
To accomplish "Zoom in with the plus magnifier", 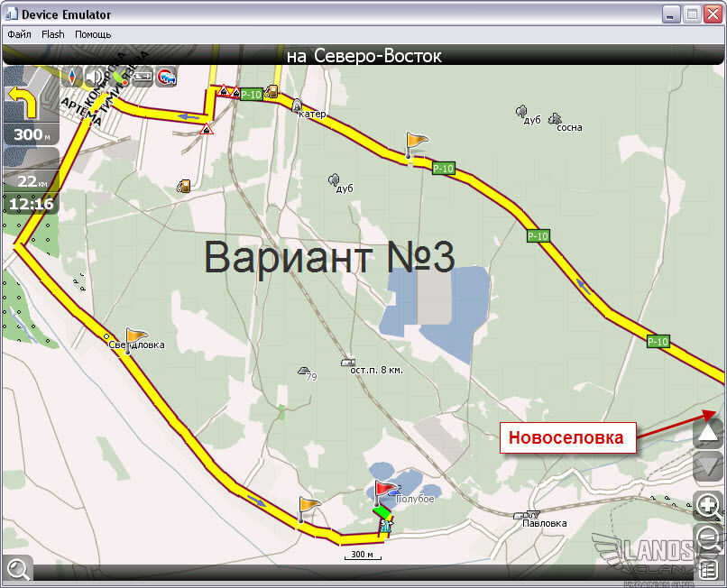I will (708, 504).
